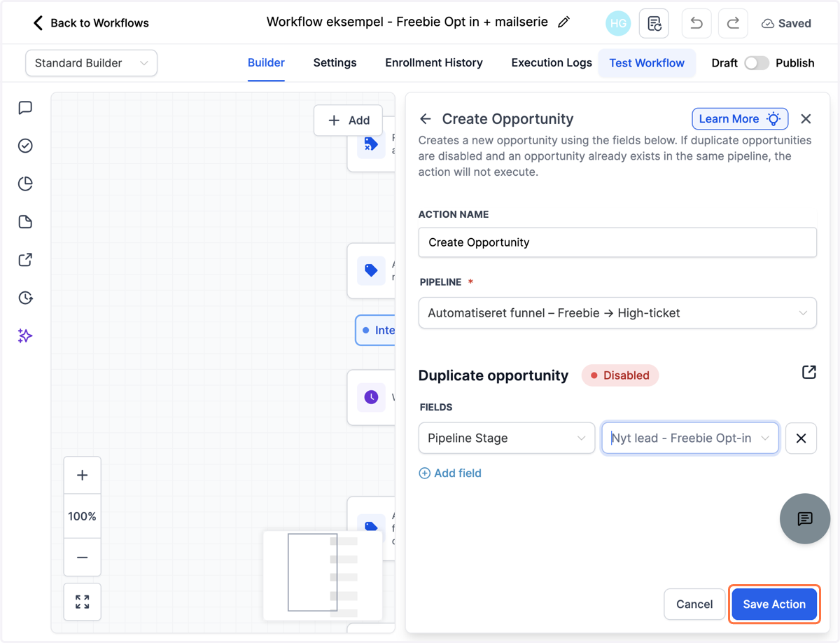Click the Learn More button
This screenshot has width=840, height=643.
pos(740,118)
